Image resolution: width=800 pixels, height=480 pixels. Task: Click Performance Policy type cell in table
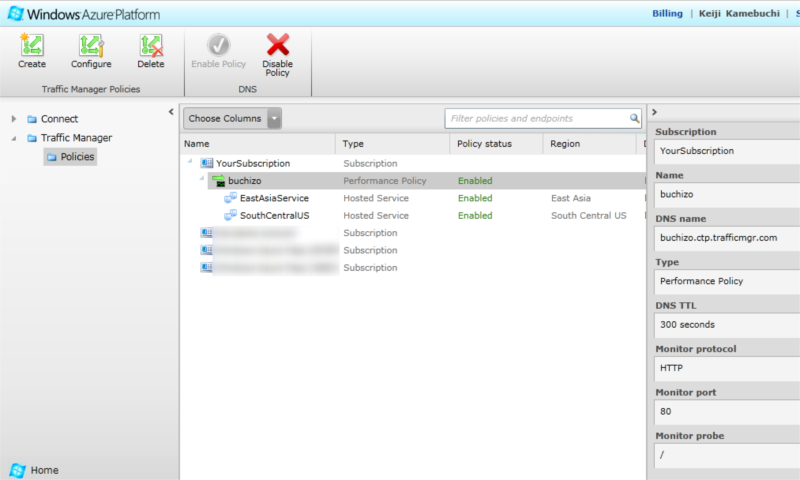coord(385,181)
